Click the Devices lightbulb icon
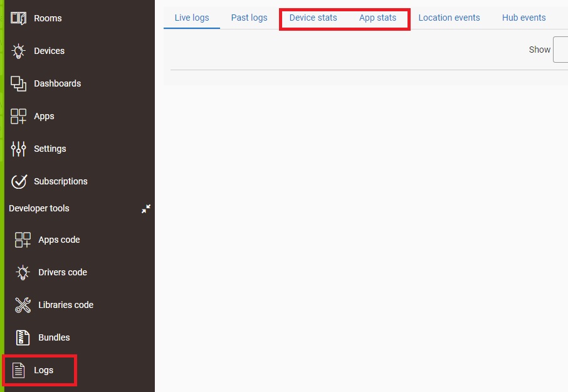The height and width of the screenshot is (392, 568). click(18, 51)
